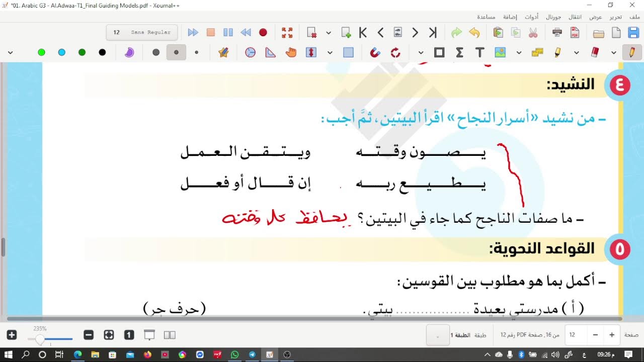Screen dimensions: 644x362
Task: Pick the black color
Action: [102, 52]
